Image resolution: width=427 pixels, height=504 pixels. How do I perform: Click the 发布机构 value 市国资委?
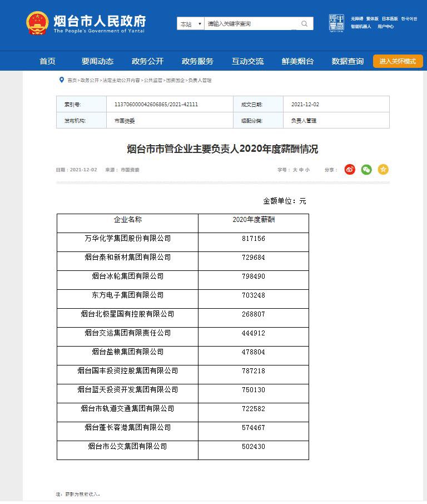pos(125,121)
